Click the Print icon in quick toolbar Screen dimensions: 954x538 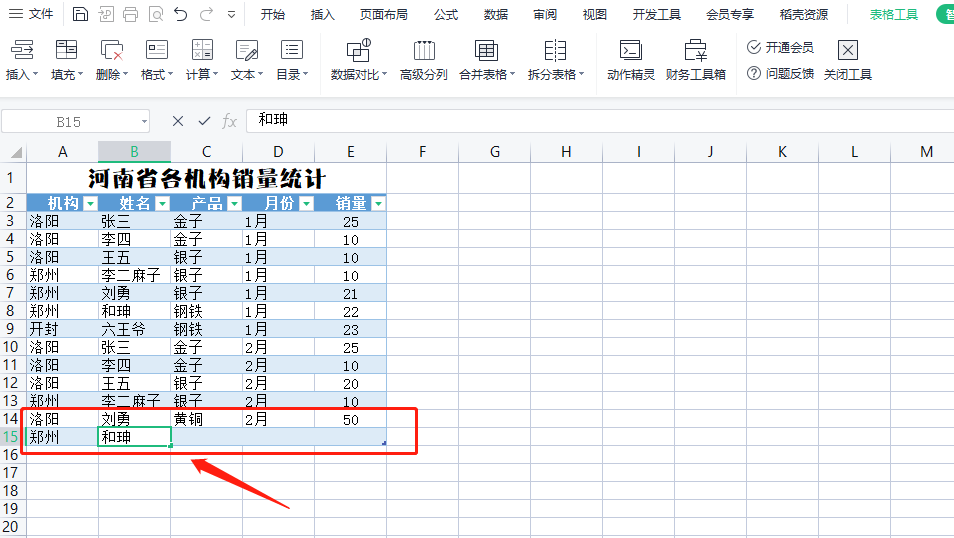click(x=130, y=14)
